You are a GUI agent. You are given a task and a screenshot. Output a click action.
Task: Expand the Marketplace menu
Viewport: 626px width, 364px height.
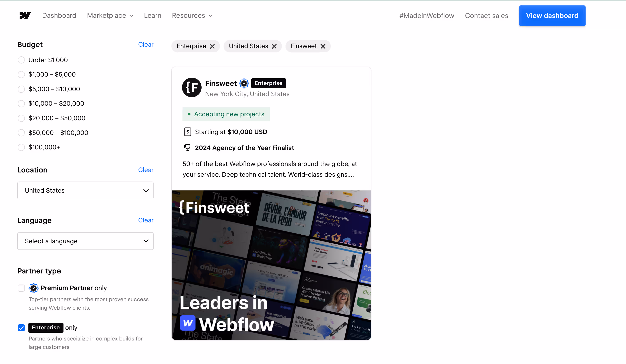tap(110, 15)
